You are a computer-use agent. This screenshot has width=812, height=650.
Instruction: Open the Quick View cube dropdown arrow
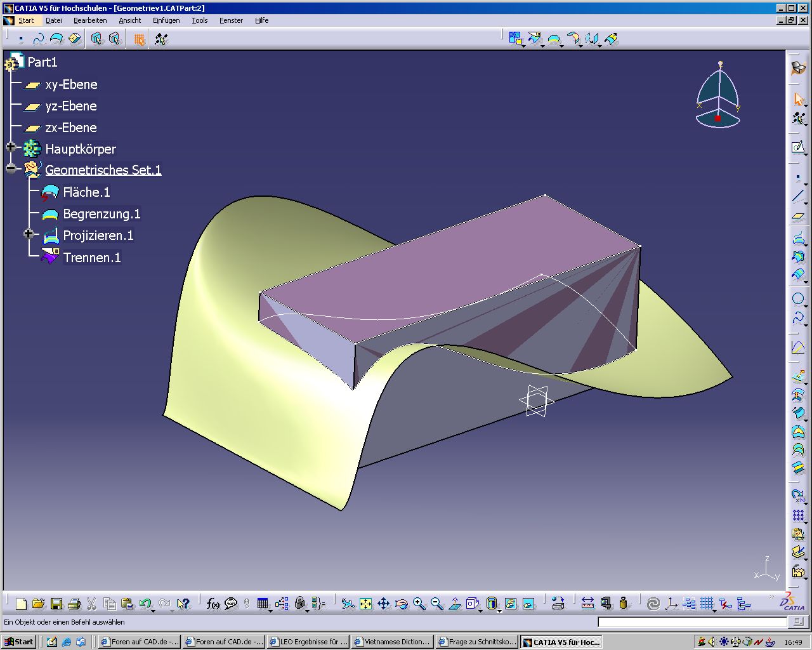(481, 610)
